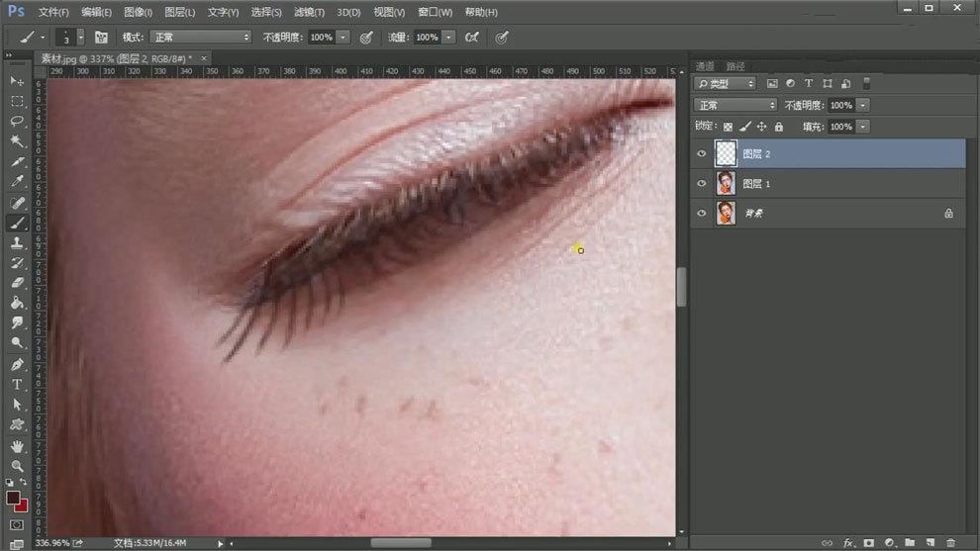Open the layer filter 类型 dropdown
980x551 pixels.
point(725,84)
